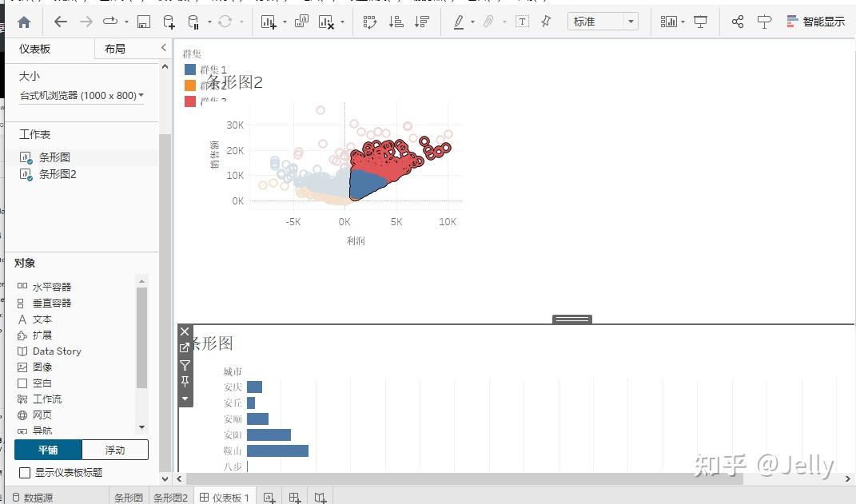
Task: Click the objects list scroll down arrow
Action: tap(142, 427)
